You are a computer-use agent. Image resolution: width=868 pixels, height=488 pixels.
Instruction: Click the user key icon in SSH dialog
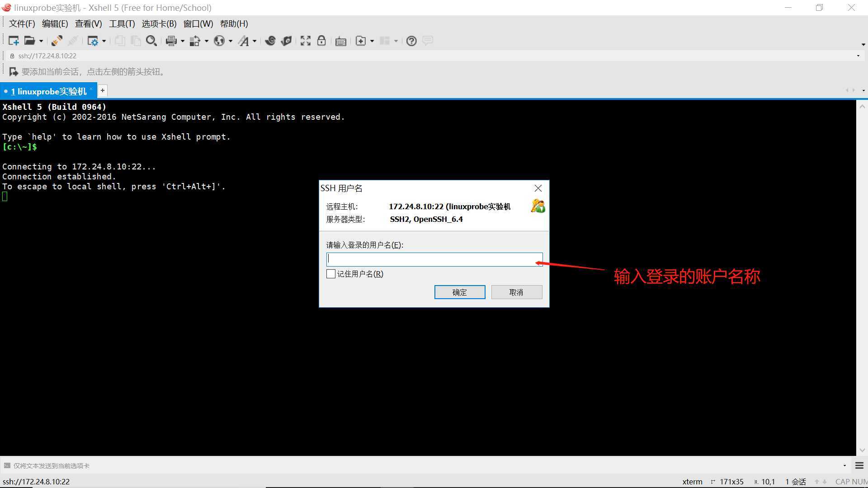pos(538,206)
